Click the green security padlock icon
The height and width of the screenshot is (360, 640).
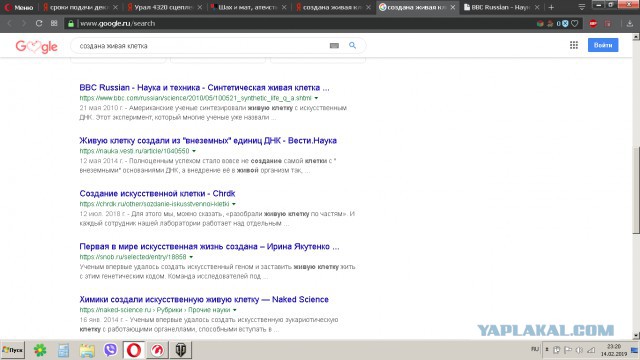point(71,24)
